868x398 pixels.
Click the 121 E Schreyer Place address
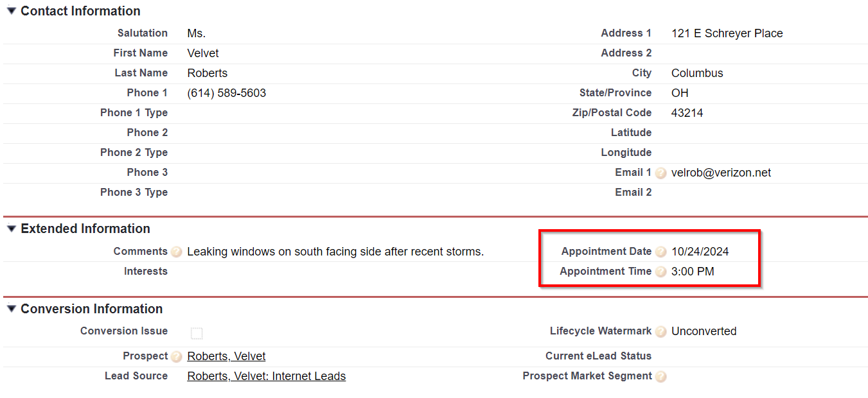pyautogui.click(x=727, y=33)
